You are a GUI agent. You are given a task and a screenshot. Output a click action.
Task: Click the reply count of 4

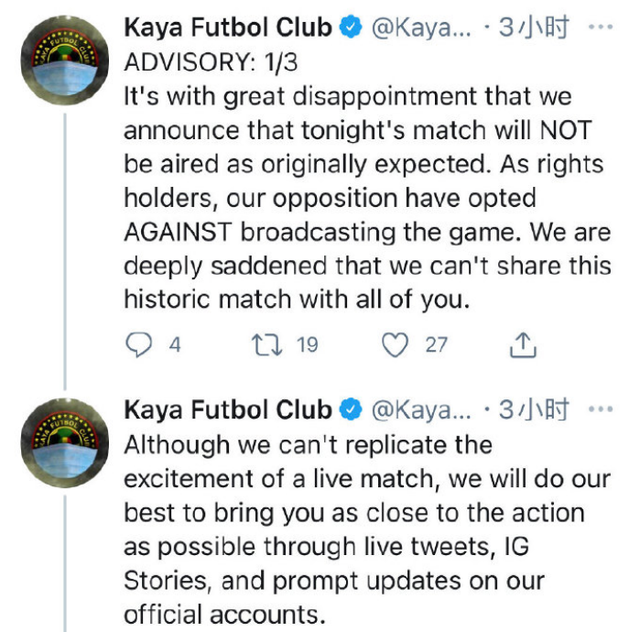175,345
